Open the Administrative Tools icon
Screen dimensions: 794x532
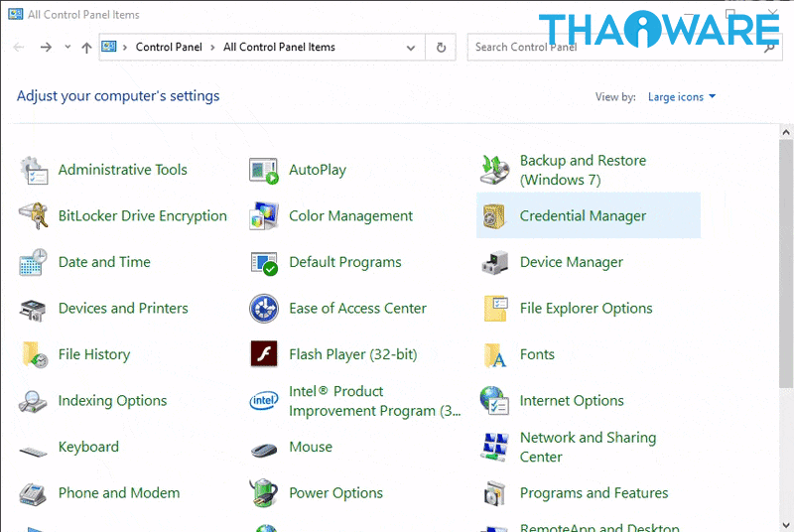34,170
